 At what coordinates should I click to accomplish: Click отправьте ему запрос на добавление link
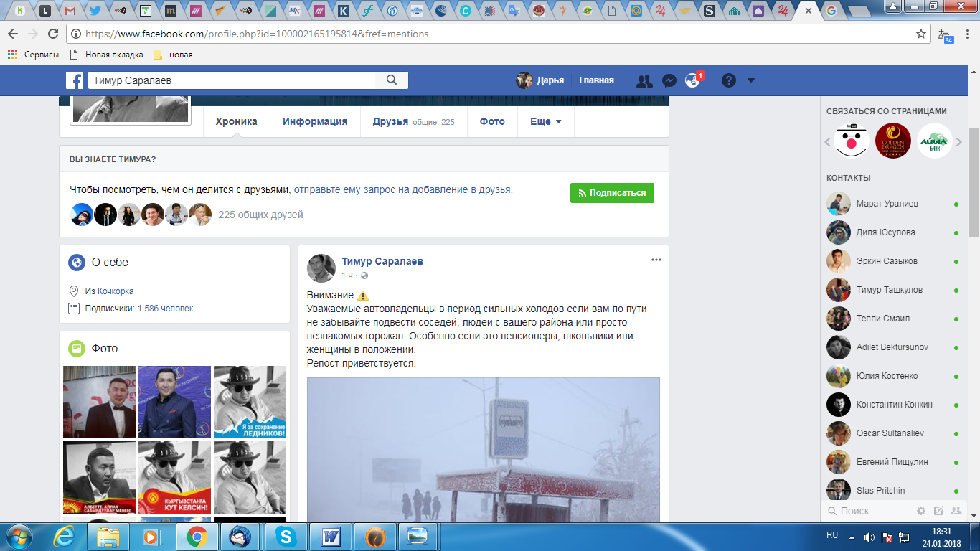403,190
